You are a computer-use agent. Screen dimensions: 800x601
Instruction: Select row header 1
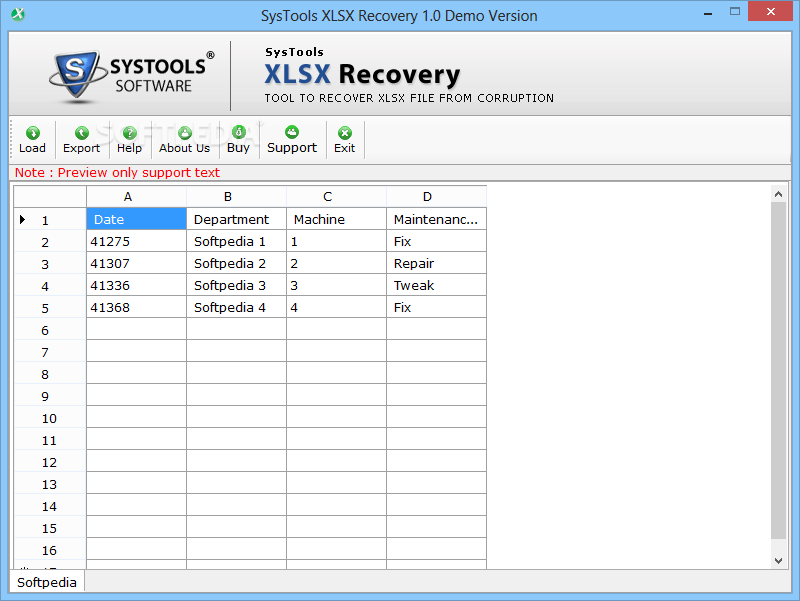click(x=49, y=219)
